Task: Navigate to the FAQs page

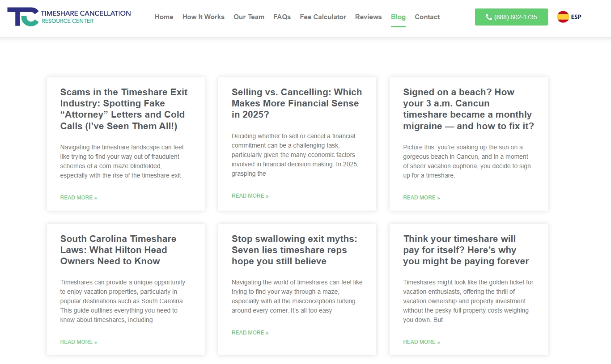Action: (282, 17)
